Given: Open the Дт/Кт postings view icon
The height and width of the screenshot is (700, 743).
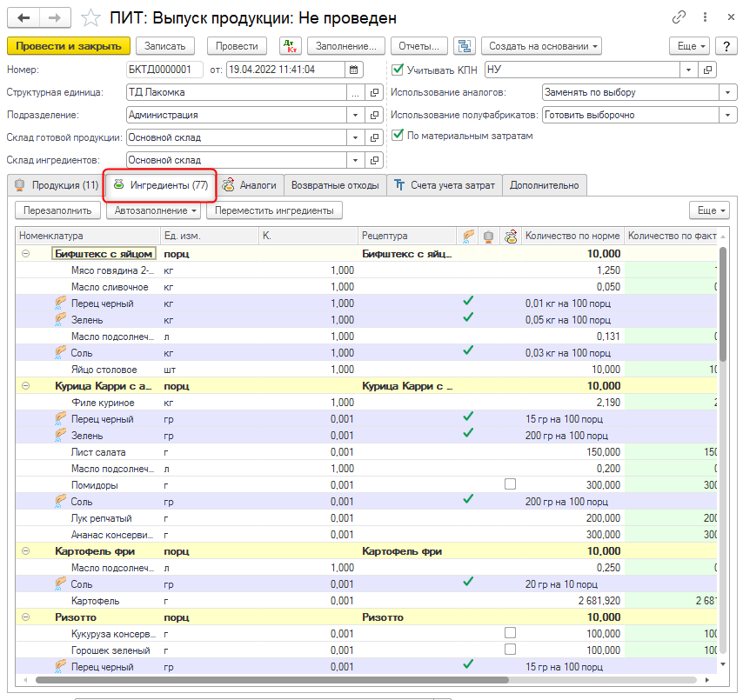Looking at the screenshot, I should [x=289, y=46].
